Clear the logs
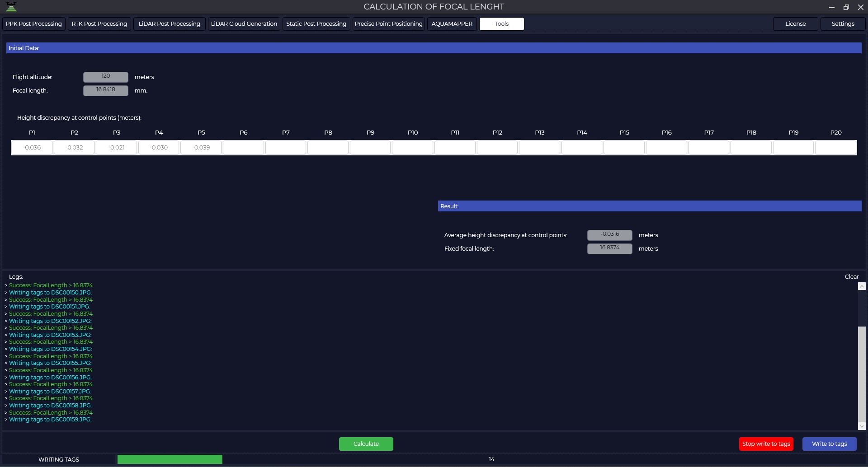The height and width of the screenshot is (467, 868). tap(852, 277)
